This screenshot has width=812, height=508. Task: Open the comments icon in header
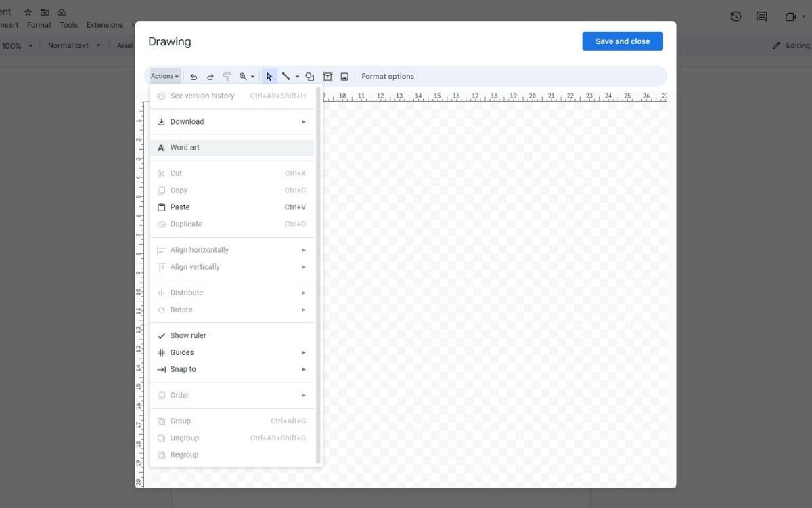click(x=761, y=17)
